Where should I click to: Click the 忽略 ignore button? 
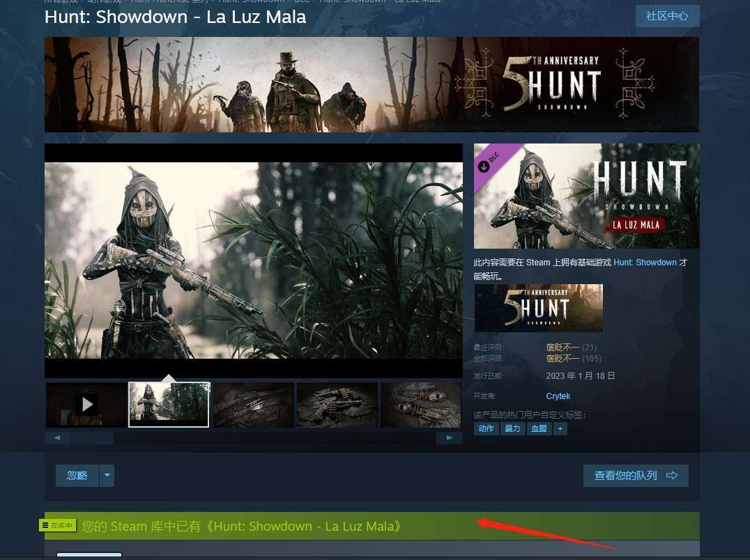tap(77, 476)
